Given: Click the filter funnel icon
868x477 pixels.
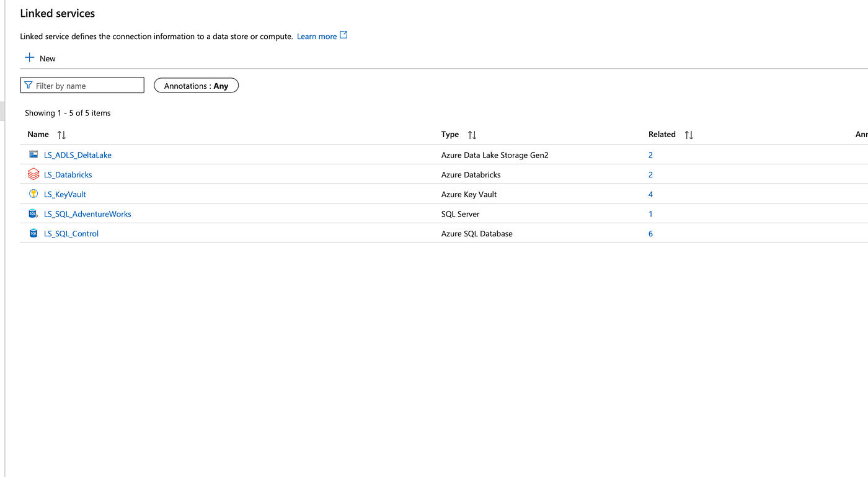Looking at the screenshot, I should click(29, 86).
